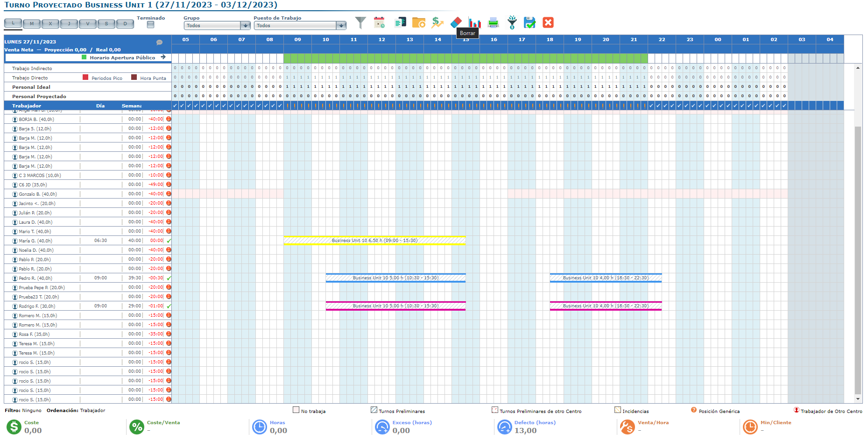Click Incidencias legend box

[x=618, y=410]
